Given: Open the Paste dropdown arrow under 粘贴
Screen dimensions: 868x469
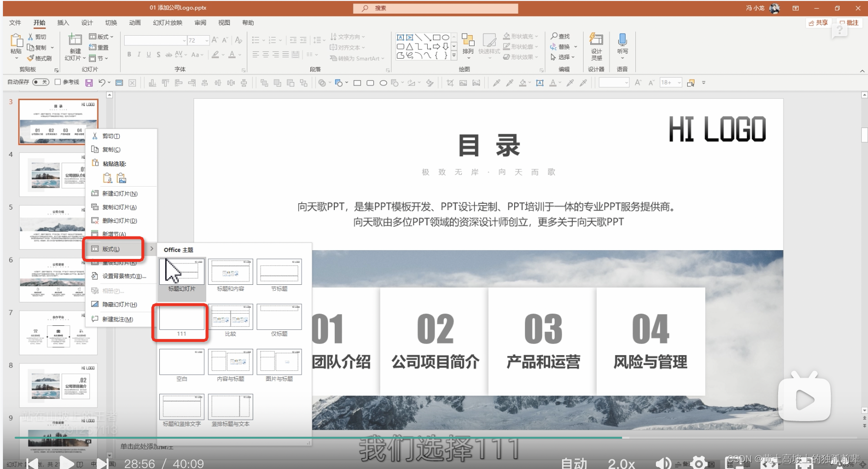Looking at the screenshot, I should [x=16, y=58].
